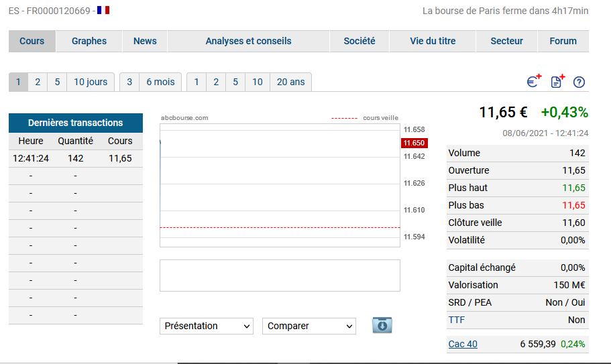Open the TTF info link
The image size is (611, 364).
456,320
